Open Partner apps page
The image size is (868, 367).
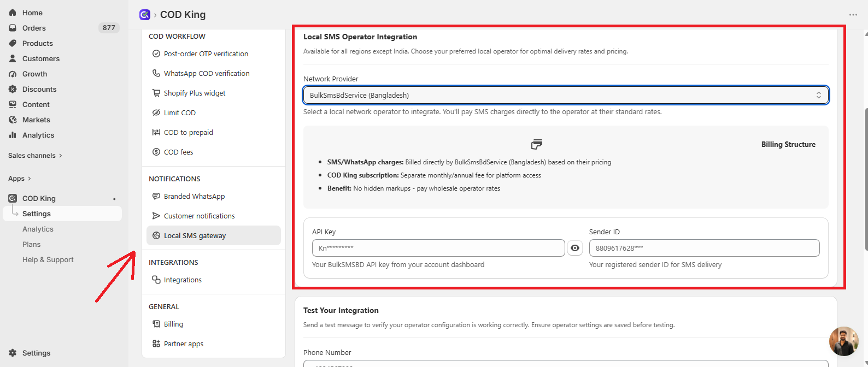pos(214,344)
